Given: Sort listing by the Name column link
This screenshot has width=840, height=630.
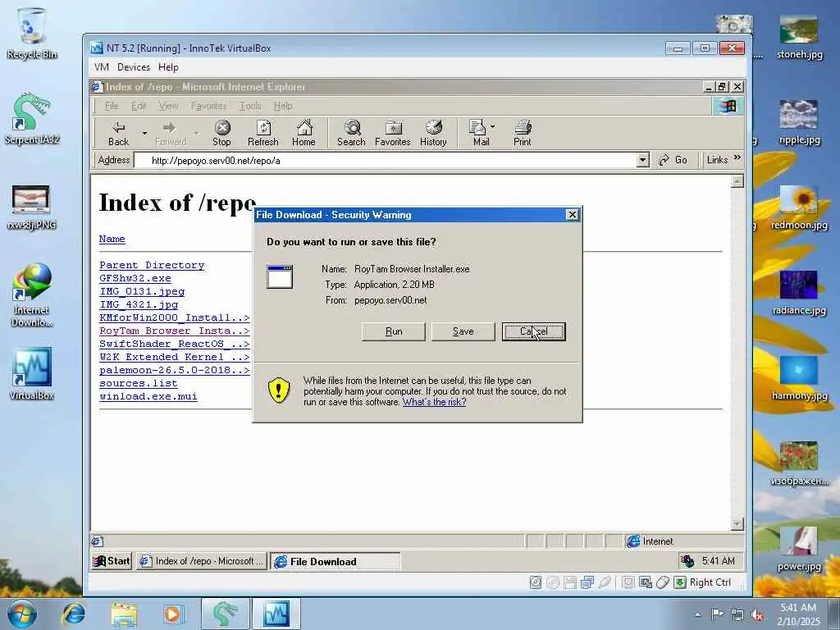Looking at the screenshot, I should [x=112, y=239].
